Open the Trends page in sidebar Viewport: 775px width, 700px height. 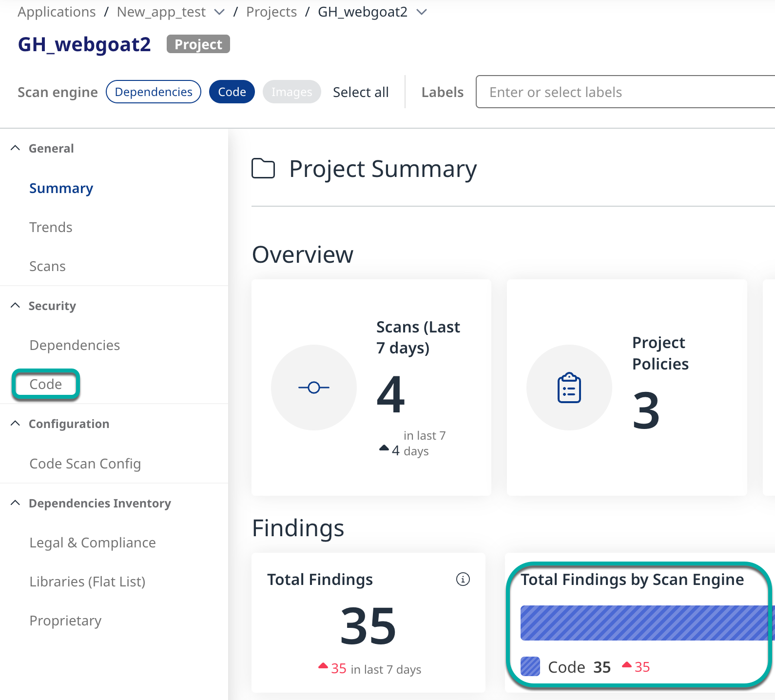pos(51,227)
